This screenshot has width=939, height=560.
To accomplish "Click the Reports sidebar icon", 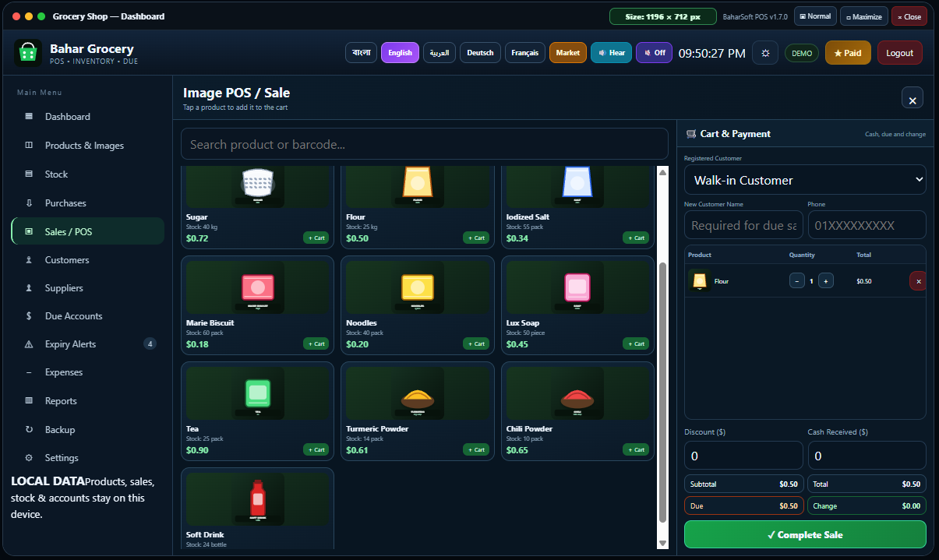I will point(29,401).
